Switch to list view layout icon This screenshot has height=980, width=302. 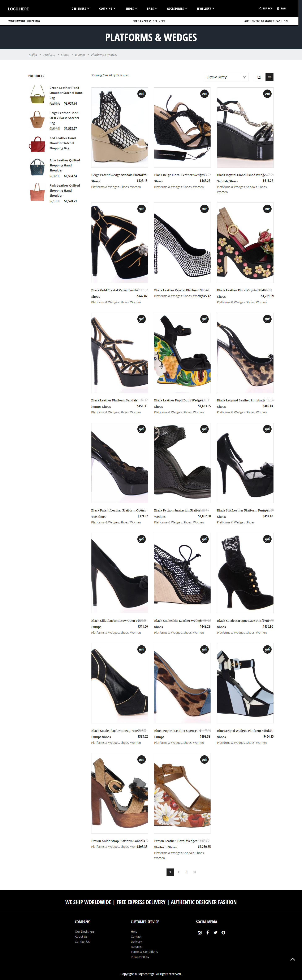pos(259,77)
